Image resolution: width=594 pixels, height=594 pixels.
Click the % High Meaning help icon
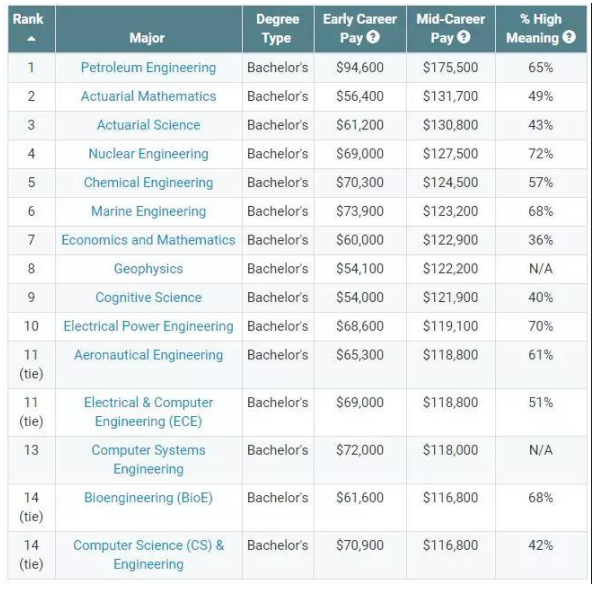(569, 37)
